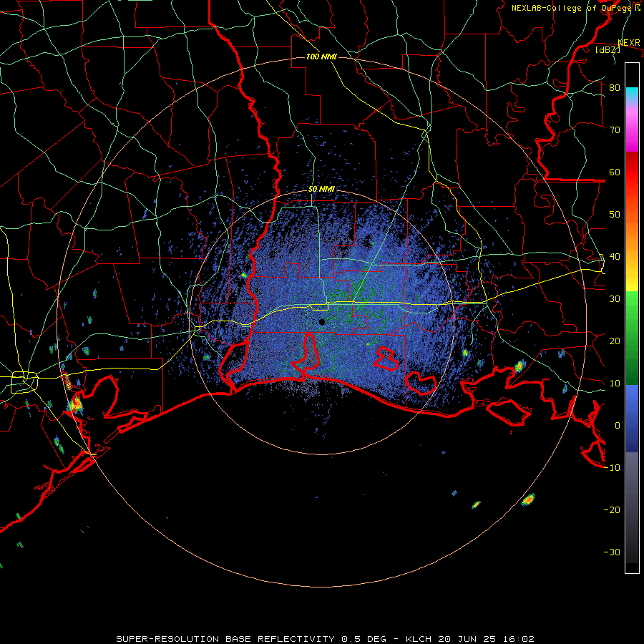Click the 50 value on the dBZ scale

pyautogui.click(x=615, y=215)
